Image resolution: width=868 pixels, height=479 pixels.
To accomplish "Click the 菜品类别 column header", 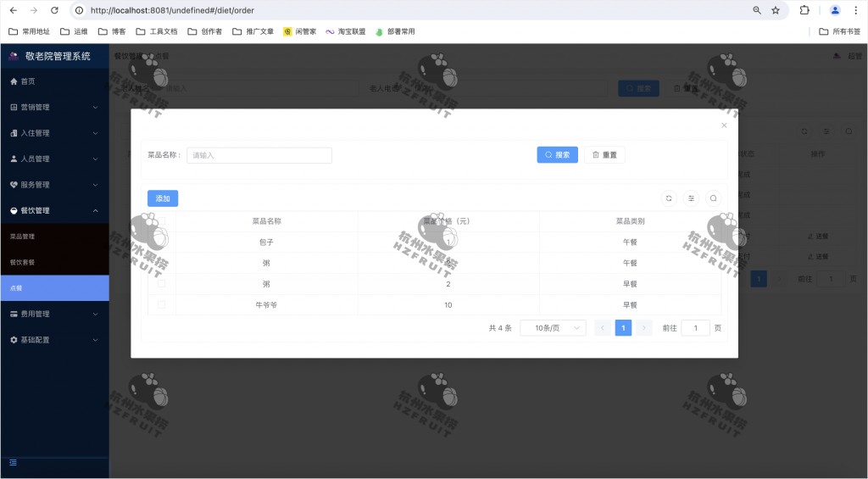I will point(630,221).
